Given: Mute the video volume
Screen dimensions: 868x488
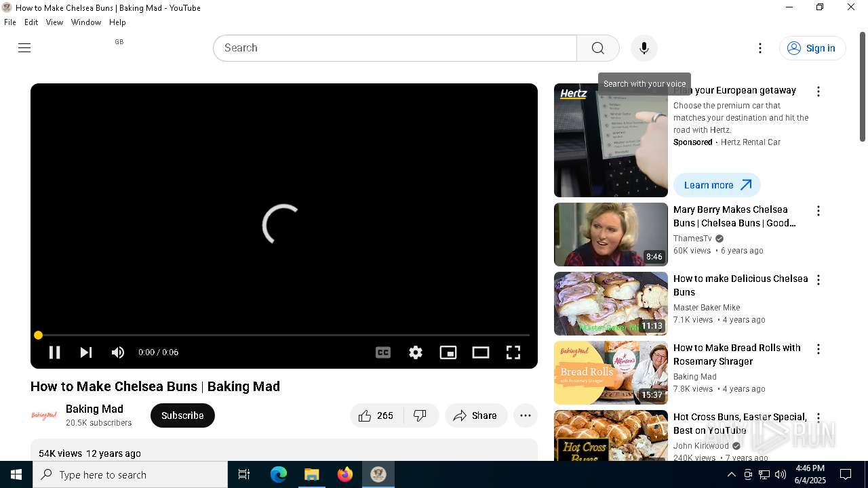Looking at the screenshot, I should click(118, 352).
